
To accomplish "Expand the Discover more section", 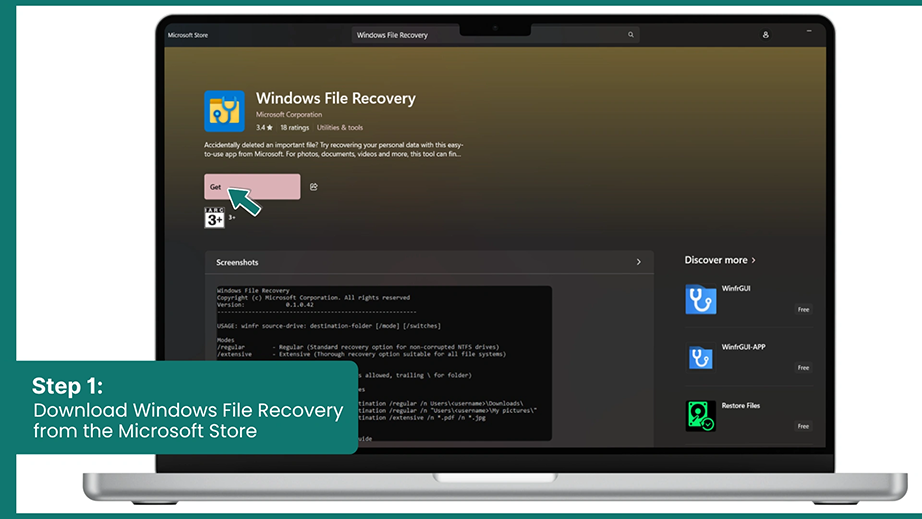I will coord(720,260).
